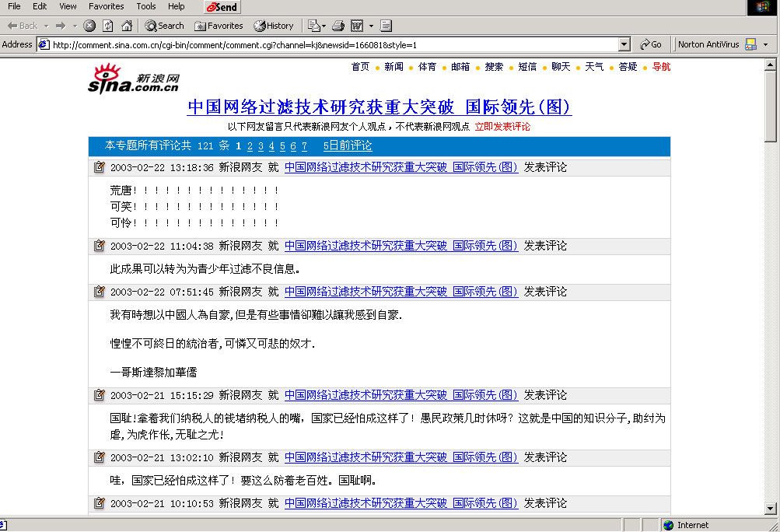Open the Search pane
Viewport: 780px width, 532px height.
(x=165, y=26)
